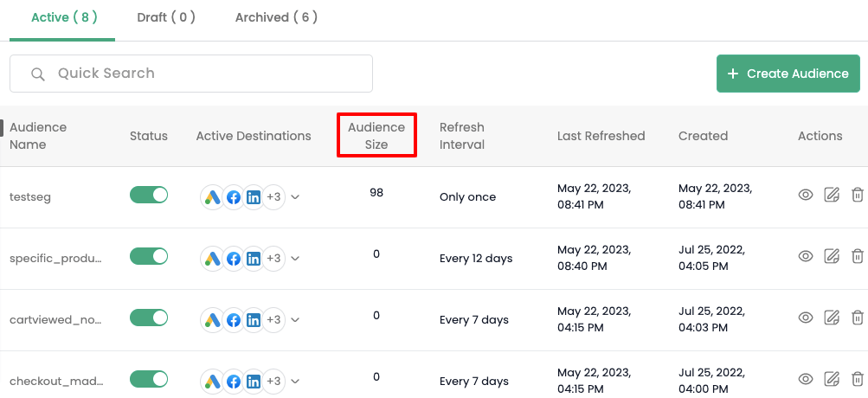Expand destinations chevron for checkout_mad...
Viewport: 868px width, 398px height.
(295, 382)
